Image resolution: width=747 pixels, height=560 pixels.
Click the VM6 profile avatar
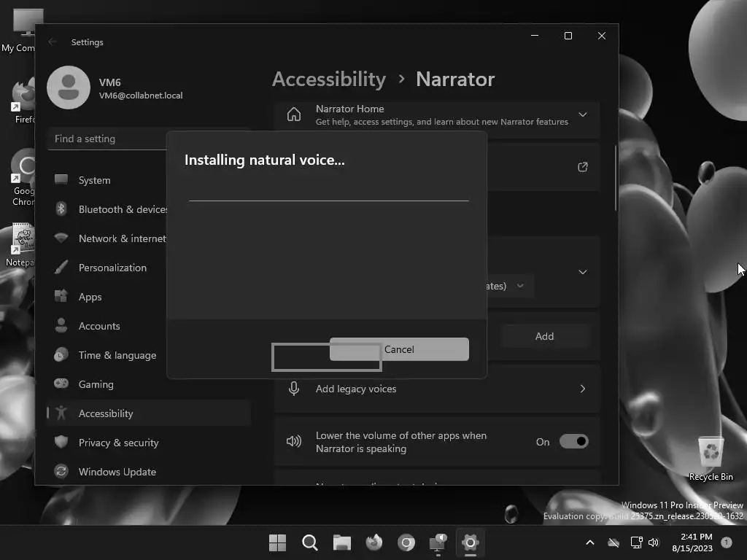coord(69,87)
